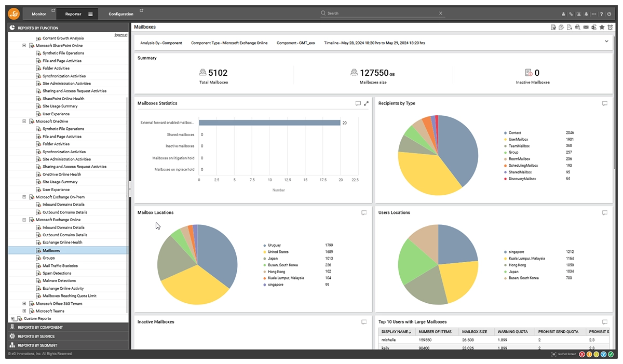The width and height of the screenshot is (623, 364).
Task: Open Spam Detections report
Action: coord(57,273)
